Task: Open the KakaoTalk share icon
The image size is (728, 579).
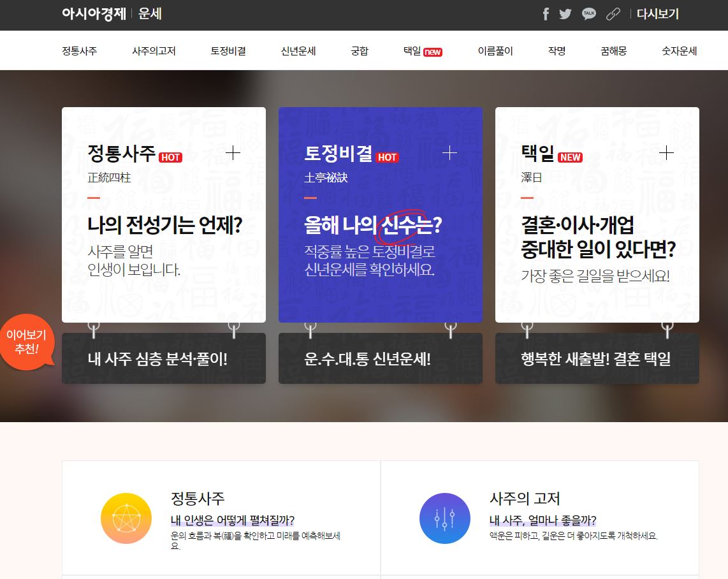Action: pyautogui.click(x=588, y=13)
